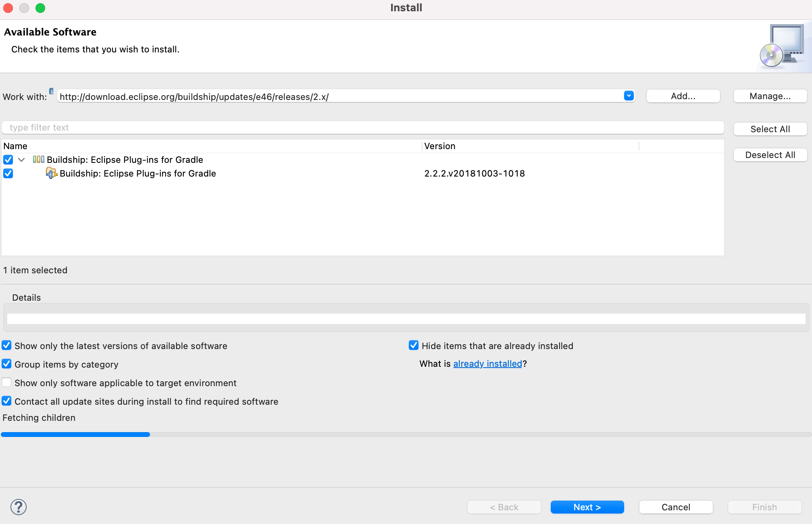Click the Add button
This screenshot has width=812, height=524.
coord(683,96)
